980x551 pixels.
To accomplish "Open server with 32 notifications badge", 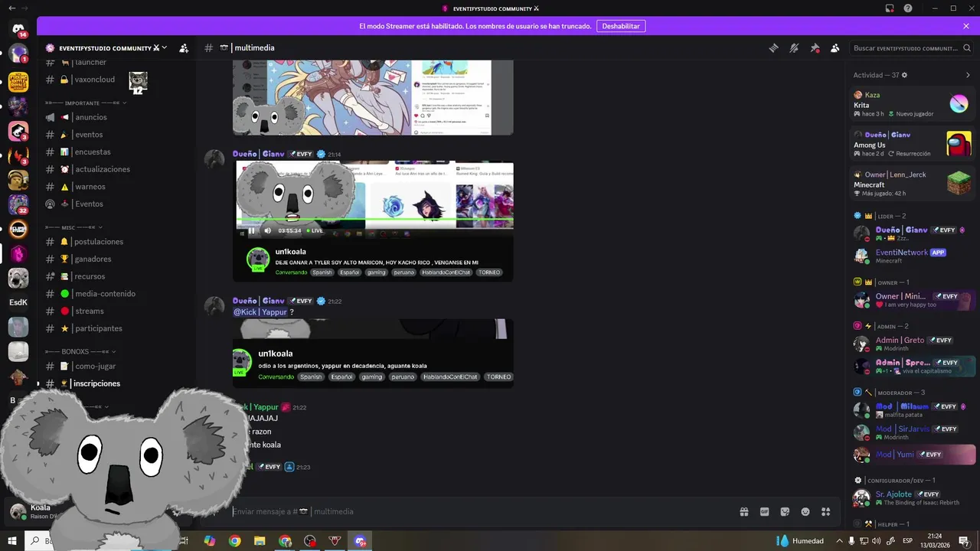I will 18,204.
